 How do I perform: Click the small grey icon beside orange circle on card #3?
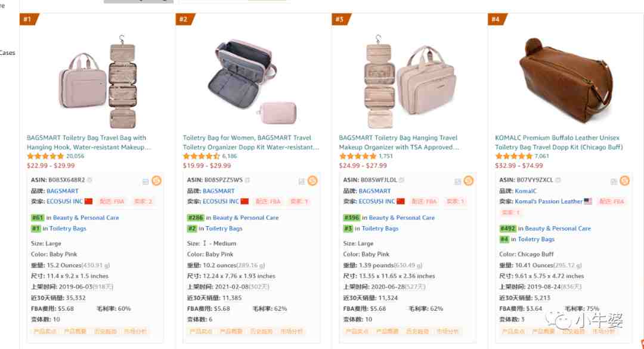point(457,182)
